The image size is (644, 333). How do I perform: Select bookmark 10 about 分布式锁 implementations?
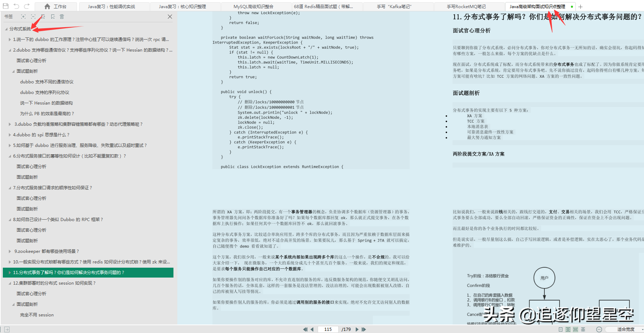point(91,262)
